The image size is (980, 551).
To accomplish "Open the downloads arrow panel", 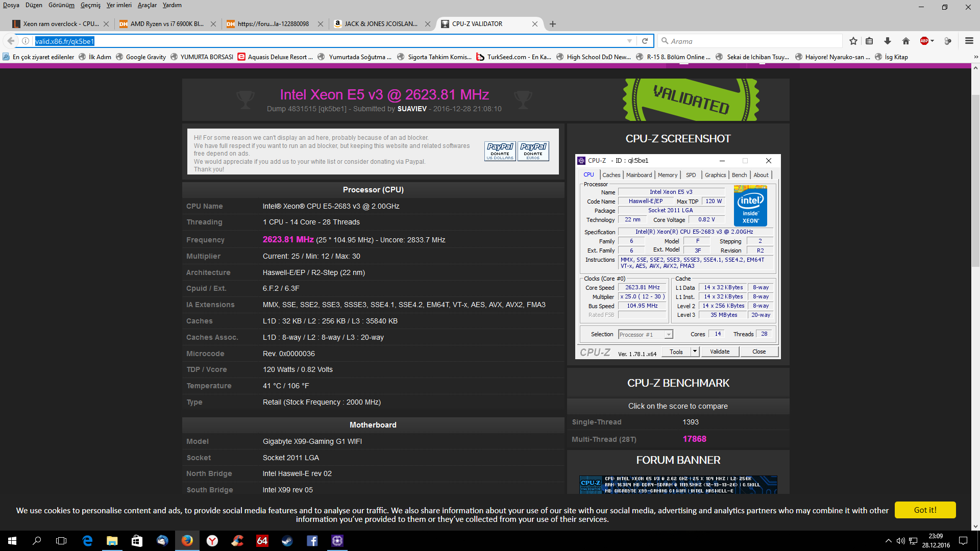I will (888, 41).
